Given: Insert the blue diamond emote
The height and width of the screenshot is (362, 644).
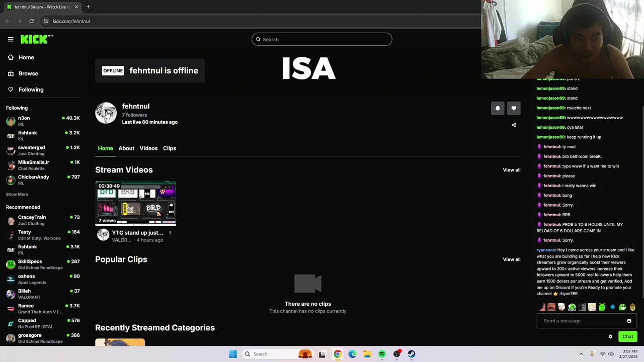Looking at the screenshot, I should coord(612,307).
